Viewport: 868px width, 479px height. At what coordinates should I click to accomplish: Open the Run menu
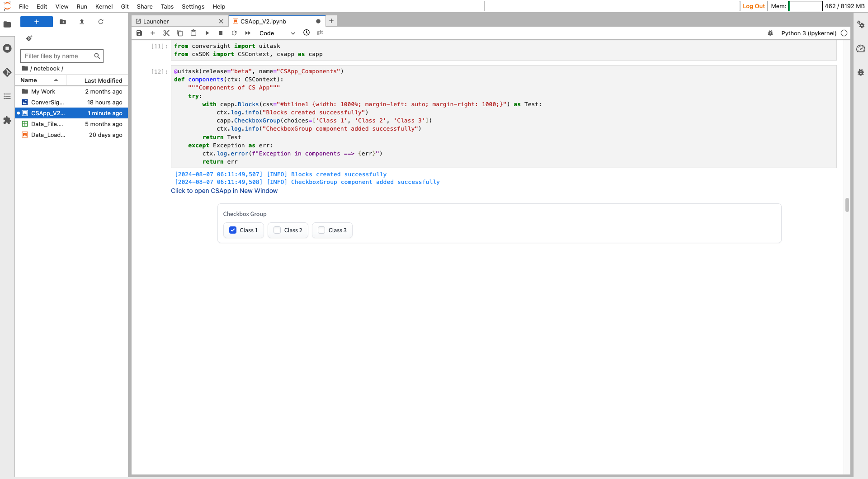point(82,6)
